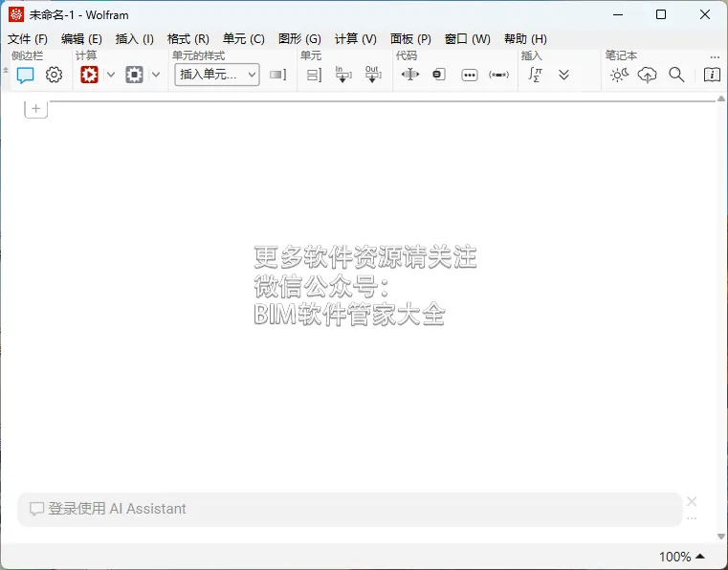This screenshot has height=570, width=728.
Task: Click the code completion cursor icon
Action: tap(410, 75)
